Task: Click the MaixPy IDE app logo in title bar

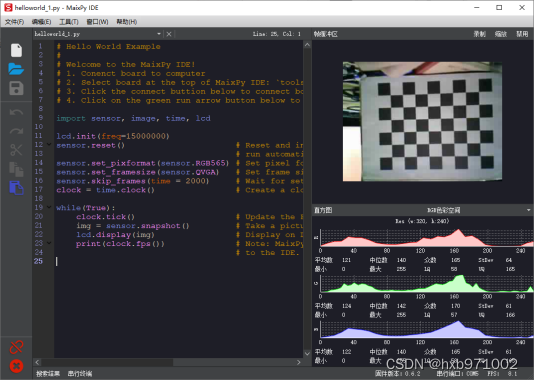Action: point(8,7)
